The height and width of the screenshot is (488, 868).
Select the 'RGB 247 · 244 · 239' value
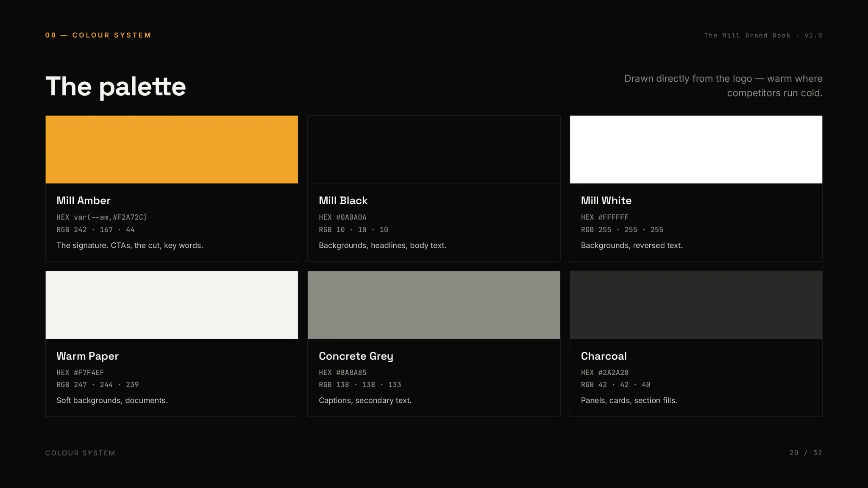[97, 385]
